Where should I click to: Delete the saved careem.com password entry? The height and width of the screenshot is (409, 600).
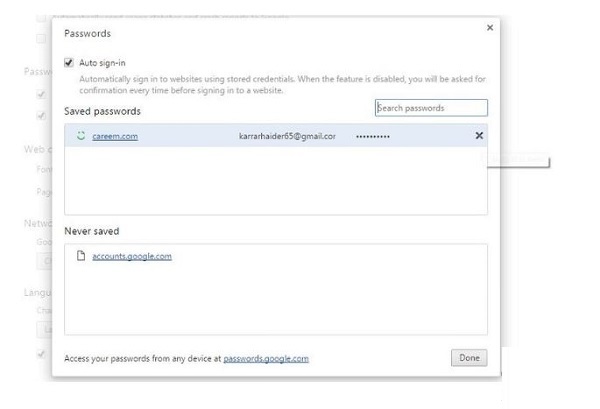479,136
